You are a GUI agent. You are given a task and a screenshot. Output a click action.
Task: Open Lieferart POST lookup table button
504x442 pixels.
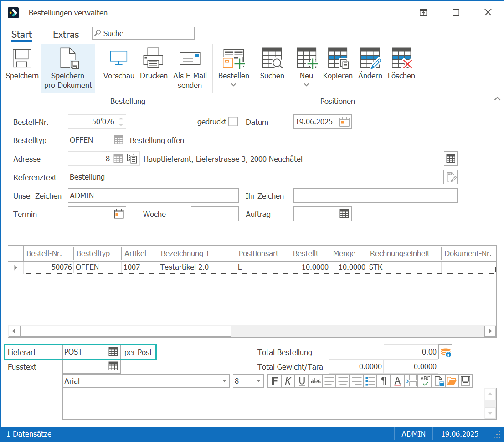(113, 352)
